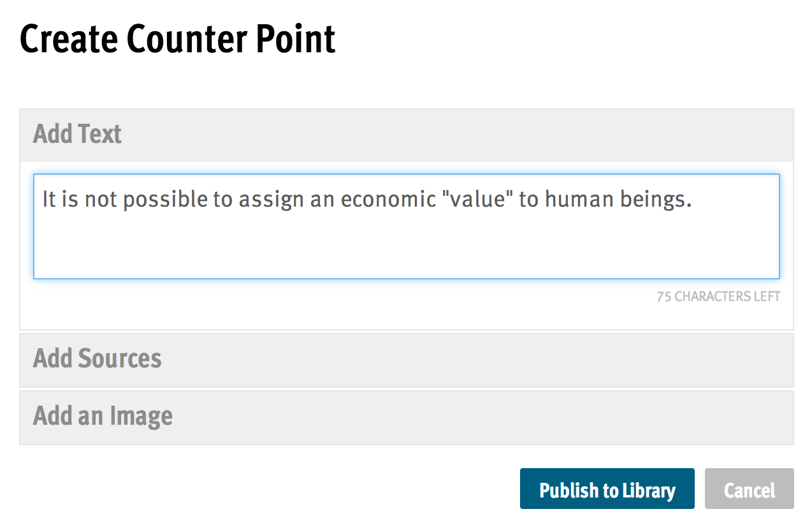Expand the Add an Image section
Image resolution: width=812 pixels, height=523 pixels.
coord(407,418)
